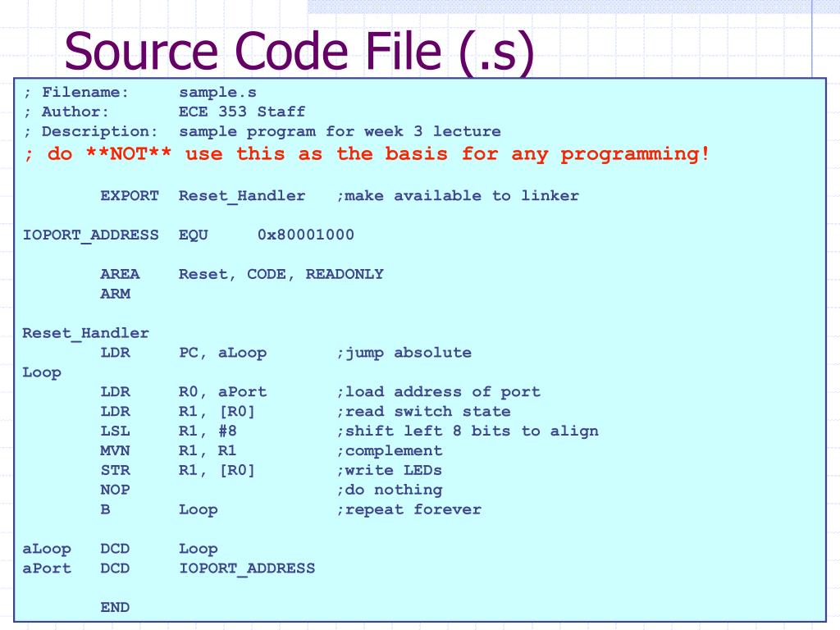Select the filename 'sample.s' in the header comment
This screenshot has height=630, width=840.
[x=217, y=93]
